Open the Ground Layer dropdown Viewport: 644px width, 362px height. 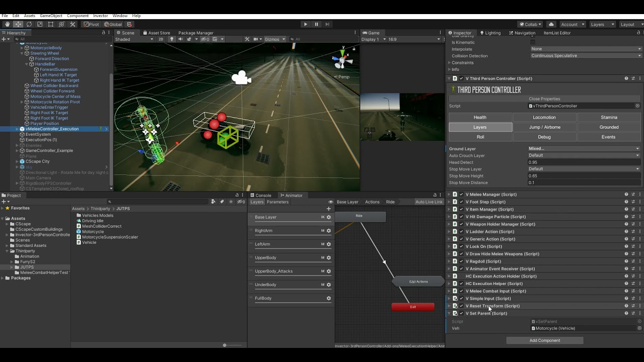click(584, 149)
